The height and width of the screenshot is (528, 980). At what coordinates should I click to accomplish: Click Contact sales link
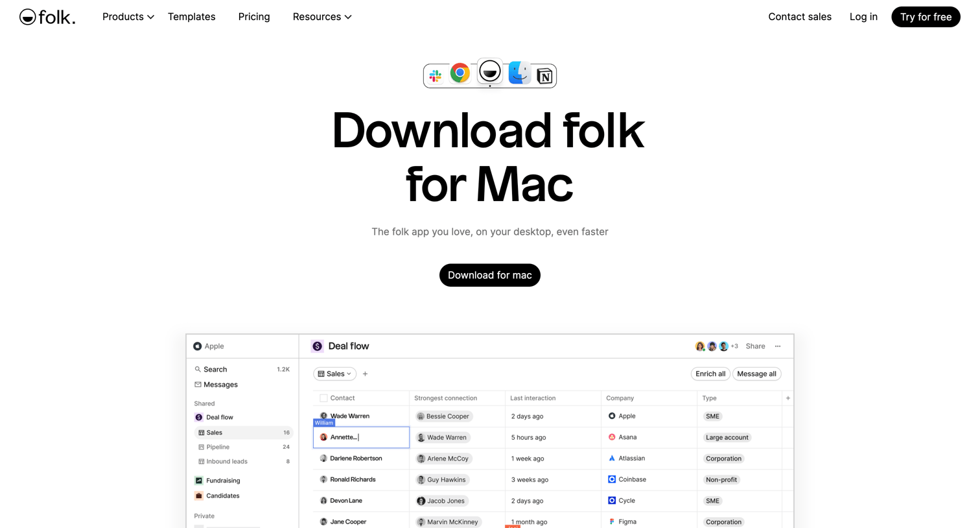800,17
